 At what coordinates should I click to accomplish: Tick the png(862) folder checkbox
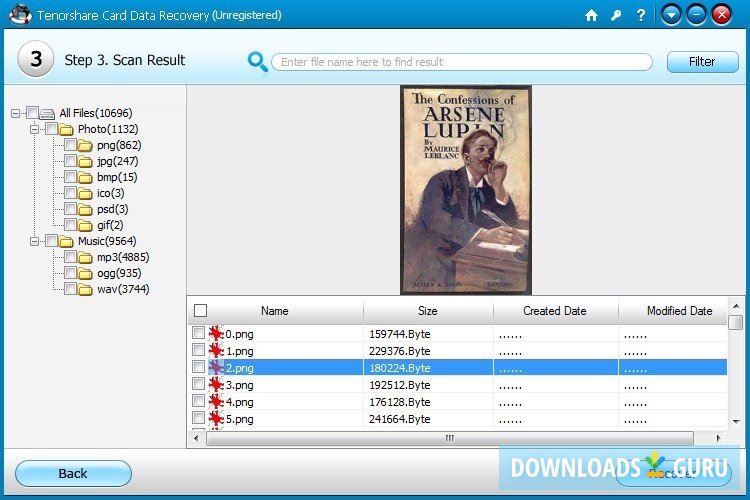70,144
